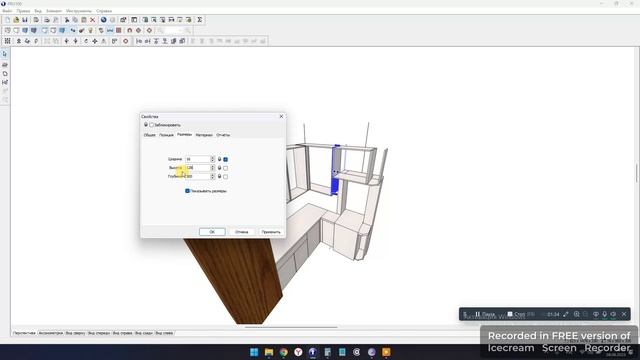Click the Paste clipboard icon
Image resolution: width=640 pixels, height=360 pixels.
click(84, 20)
